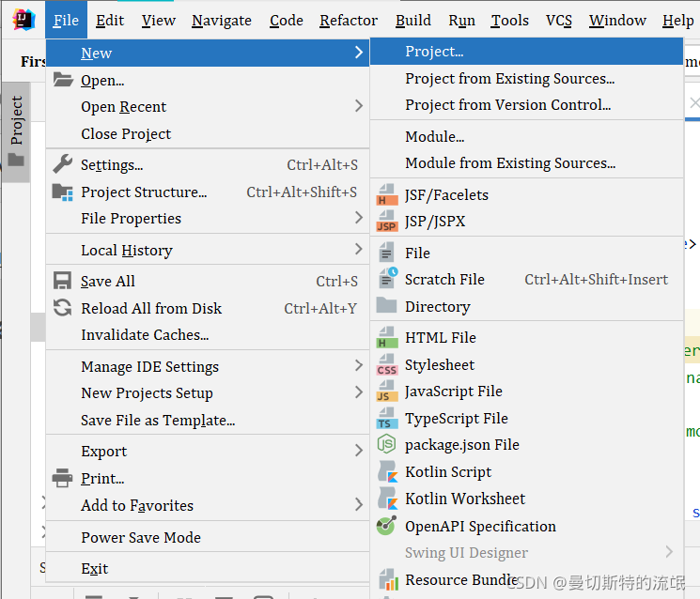Image resolution: width=700 pixels, height=599 pixels.
Task: Click the package.json Node.js icon
Action: coord(386,444)
